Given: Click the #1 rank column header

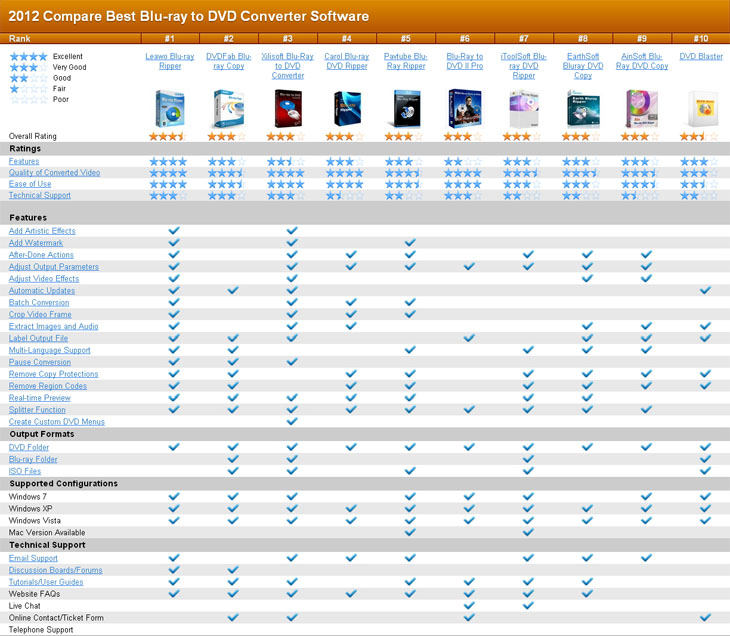Looking at the screenshot, I should pos(170,38).
